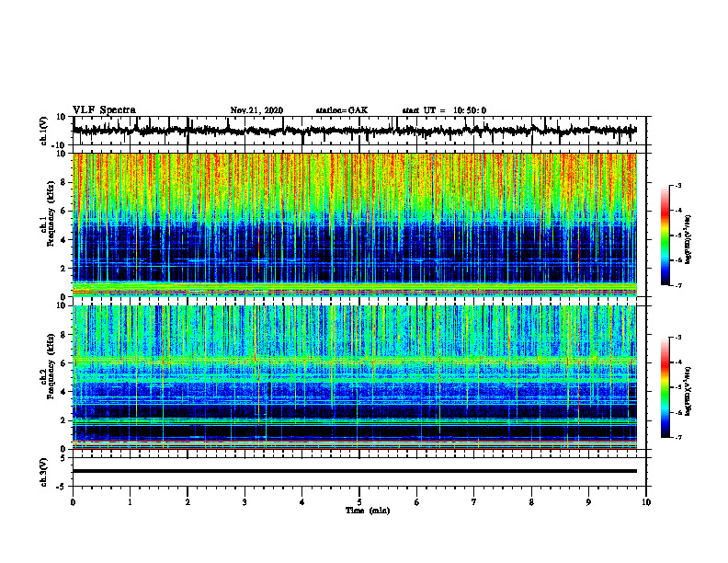Click the "-5" tick on ch.3(V) axis
This screenshot has height=563, width=728.
(62, 487)
